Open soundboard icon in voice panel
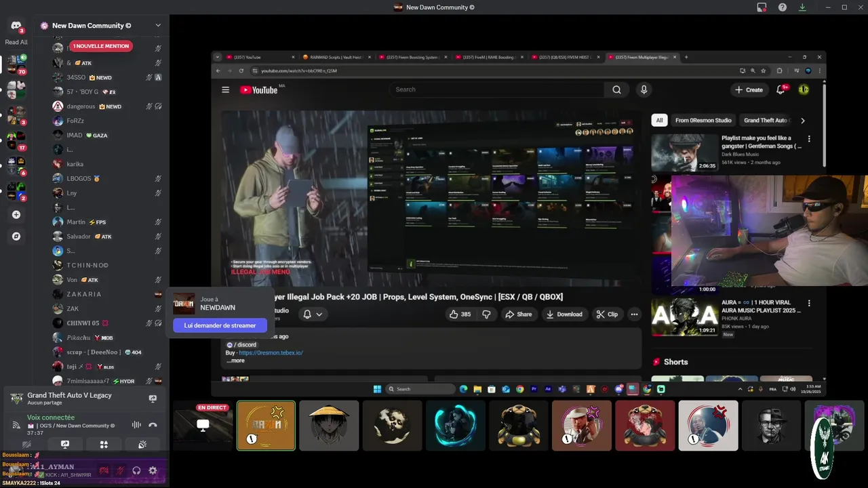The width and height of the screenshot is (868, 488). click(142, 445)
